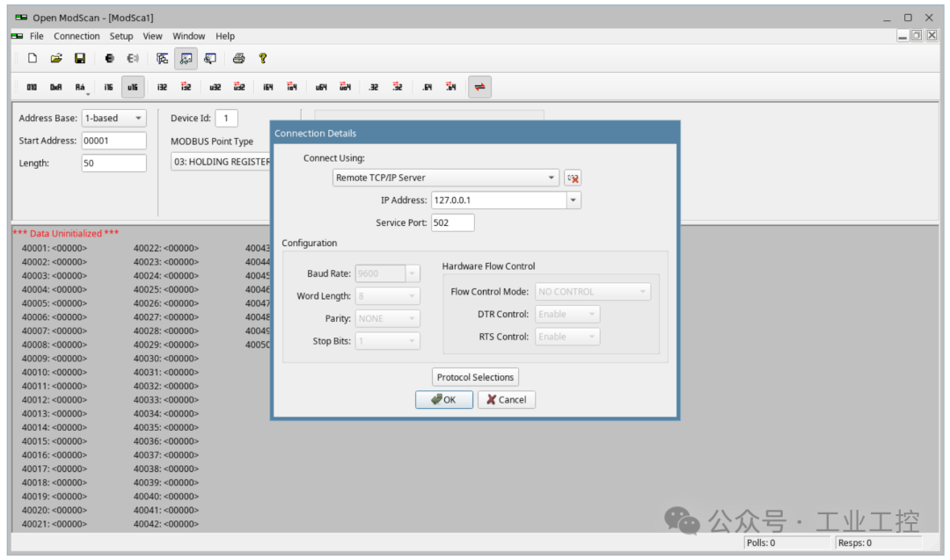Click the New document toolbar icon

click(x=33, y=58)
